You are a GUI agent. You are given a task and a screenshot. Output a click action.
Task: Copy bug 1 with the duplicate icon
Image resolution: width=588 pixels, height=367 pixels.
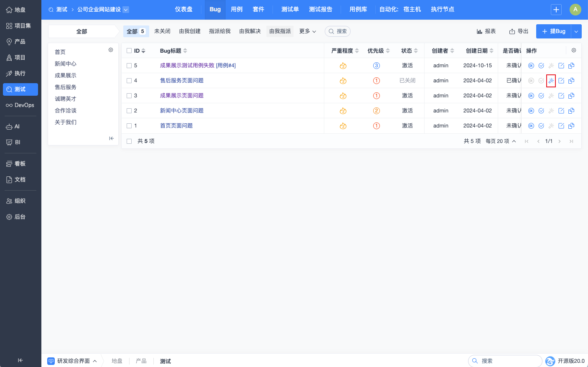pyautogui.click(x=571, y=126)
